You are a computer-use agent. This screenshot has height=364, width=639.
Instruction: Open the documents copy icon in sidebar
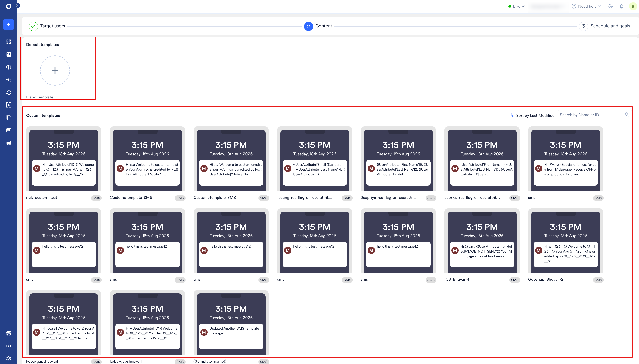coord(8,117)
